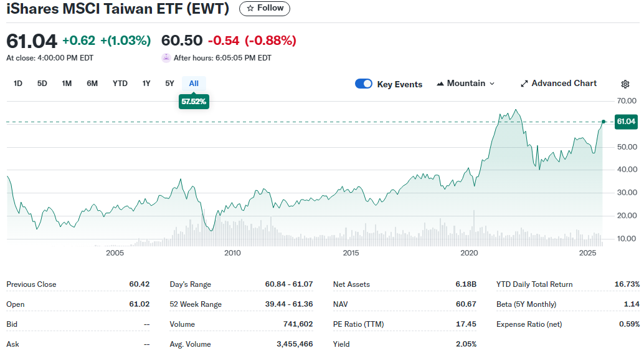Click the Net Assets value 6.18B
644x353 pixels.
click(466, 284)
